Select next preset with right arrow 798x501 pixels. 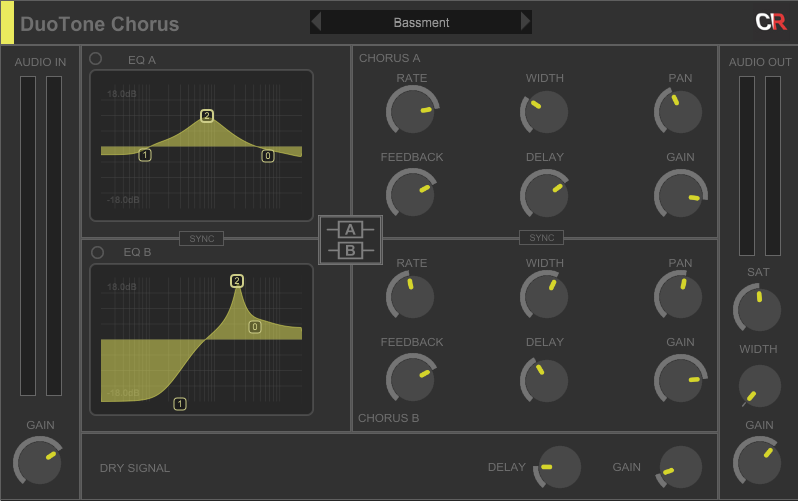click(x=526, y=22)
